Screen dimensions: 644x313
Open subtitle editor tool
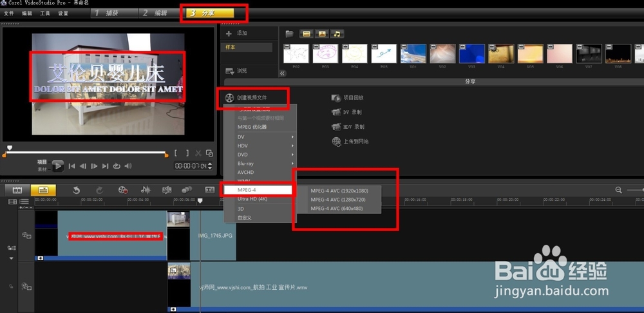click(210, 190)
